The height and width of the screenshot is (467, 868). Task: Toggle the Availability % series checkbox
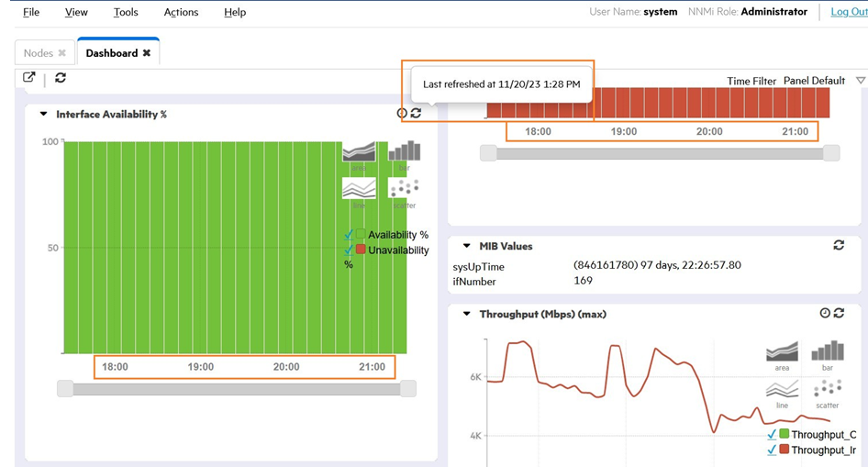point(348,235)
